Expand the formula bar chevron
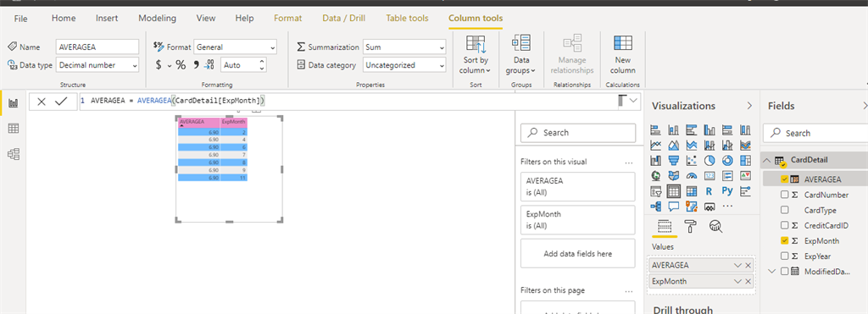 click(634, 102)
